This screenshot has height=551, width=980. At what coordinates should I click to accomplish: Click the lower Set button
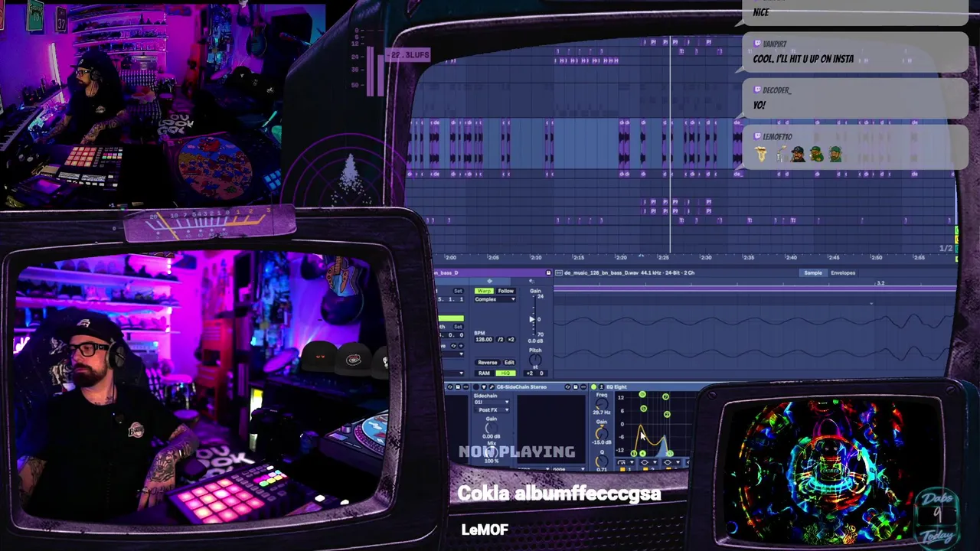click(458, 327)
